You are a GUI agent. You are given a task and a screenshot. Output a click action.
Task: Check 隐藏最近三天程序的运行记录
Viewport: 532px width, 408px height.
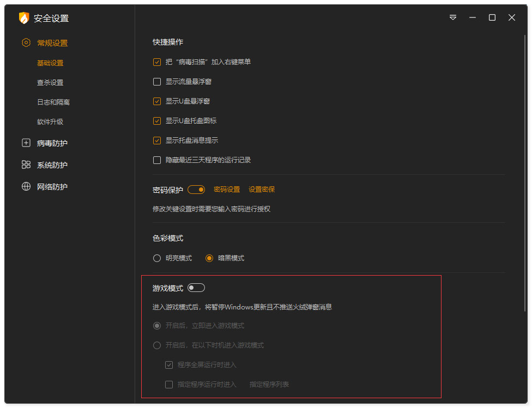click(x=157, y=160)
